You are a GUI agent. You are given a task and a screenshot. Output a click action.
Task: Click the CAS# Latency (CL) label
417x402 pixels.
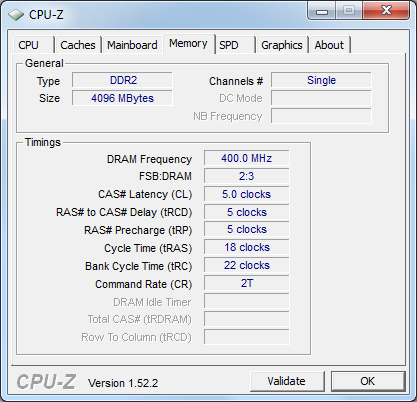coord(145,194)
